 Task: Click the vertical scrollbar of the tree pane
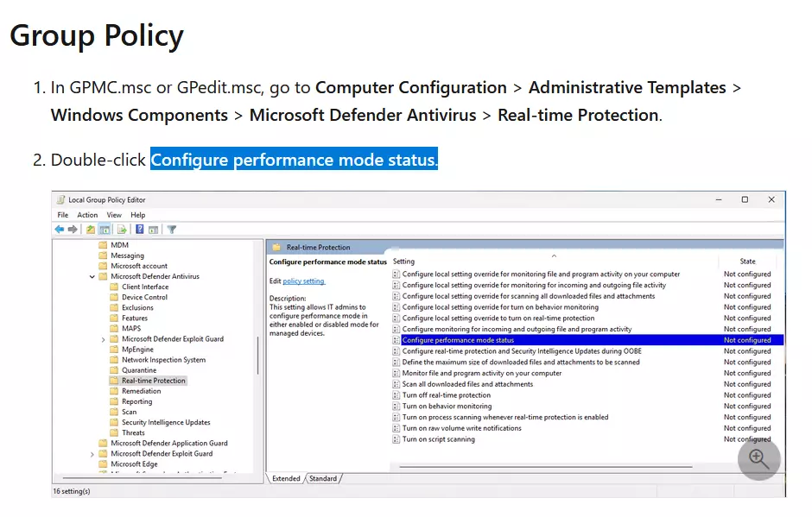[x=258, y=356]
